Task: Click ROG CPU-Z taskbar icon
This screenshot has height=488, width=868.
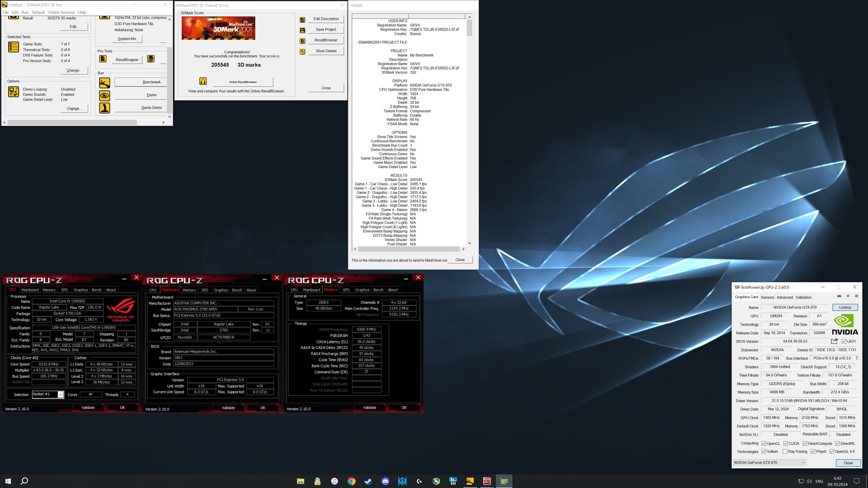Action: [487, 481]
